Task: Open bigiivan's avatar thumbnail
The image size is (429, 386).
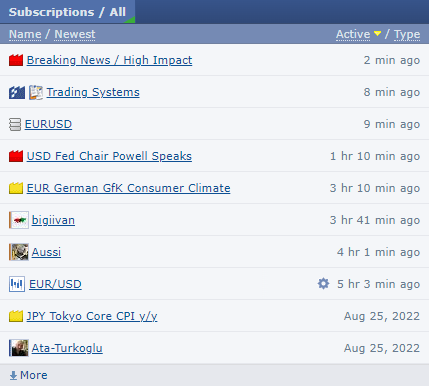Action: (19, 220)
